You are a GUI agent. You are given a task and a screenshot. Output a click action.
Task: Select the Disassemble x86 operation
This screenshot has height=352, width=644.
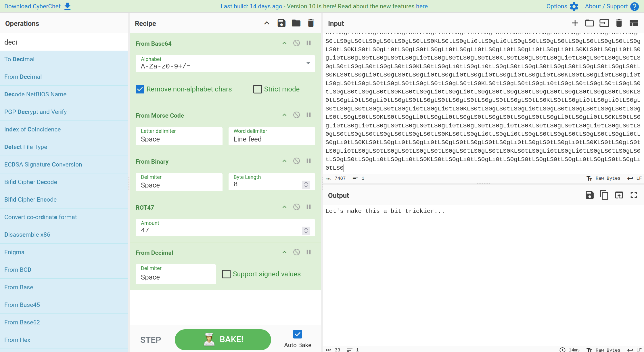[x=64, y=235]
